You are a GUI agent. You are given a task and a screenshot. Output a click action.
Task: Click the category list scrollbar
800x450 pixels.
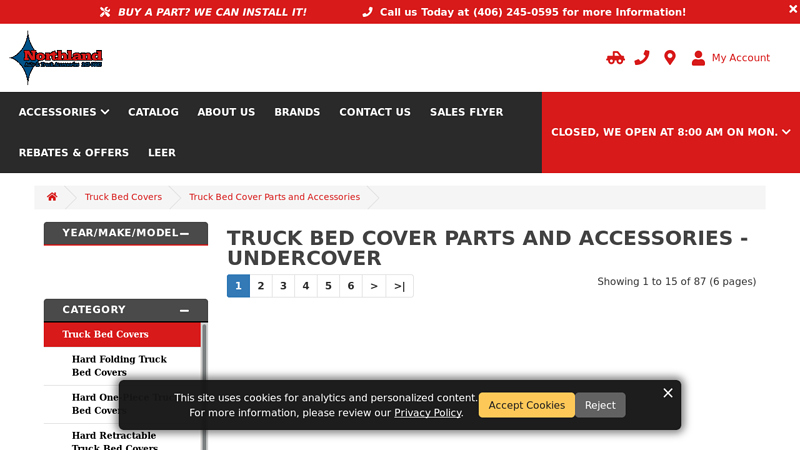pyautogui.click(x=204, y=386)
